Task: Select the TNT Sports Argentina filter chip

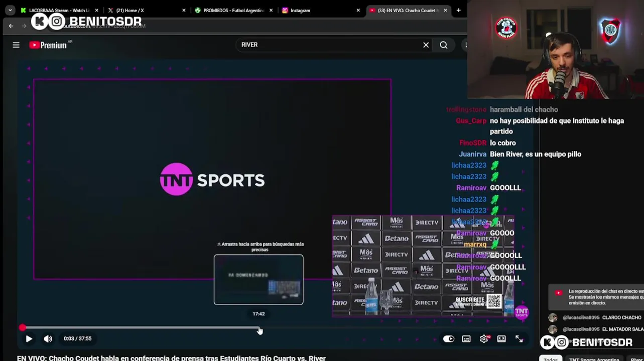Action: click(594, 358)
